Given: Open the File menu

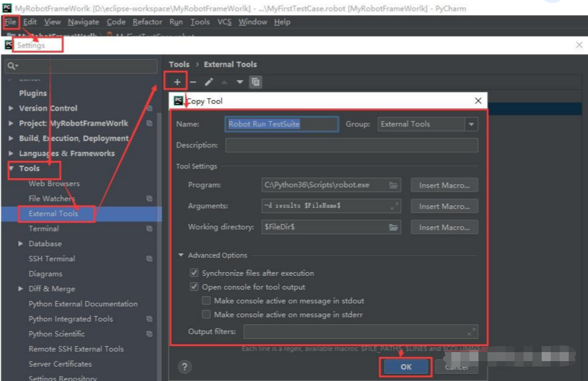Looking at the screenshot, I should tap(10, 22).
